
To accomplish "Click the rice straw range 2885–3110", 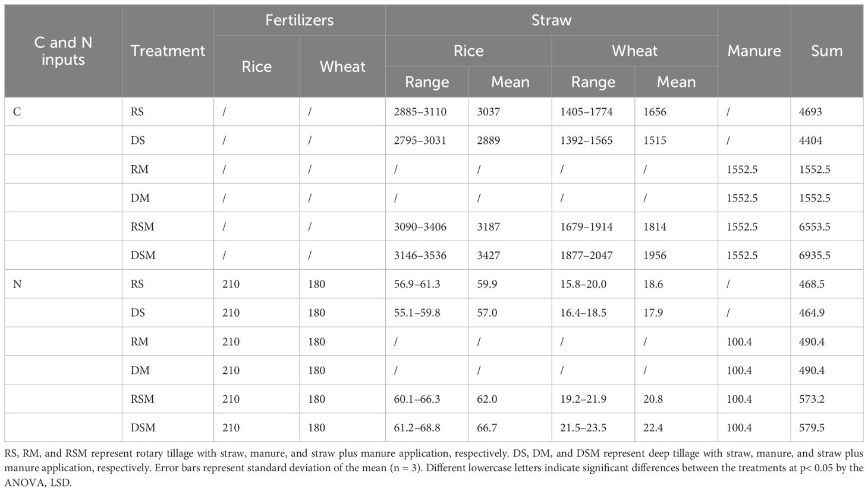I will pyautogui.click(x=420, y=112).
